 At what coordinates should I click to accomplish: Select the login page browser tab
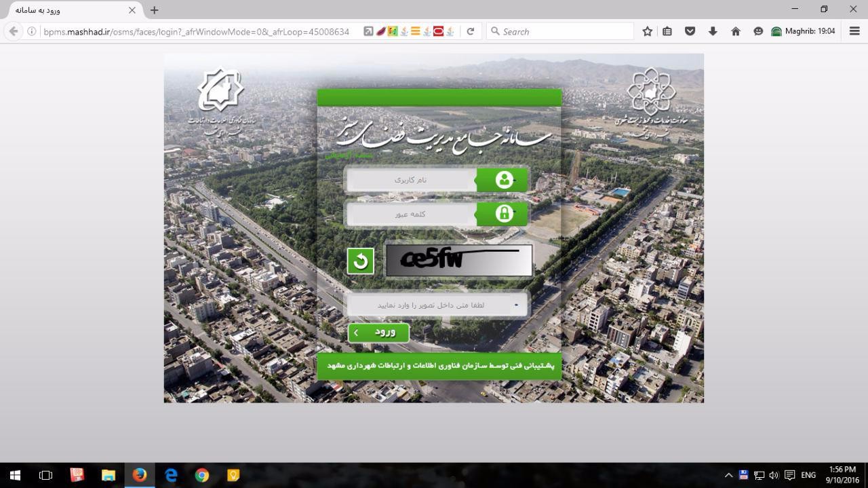pos(68,10)
